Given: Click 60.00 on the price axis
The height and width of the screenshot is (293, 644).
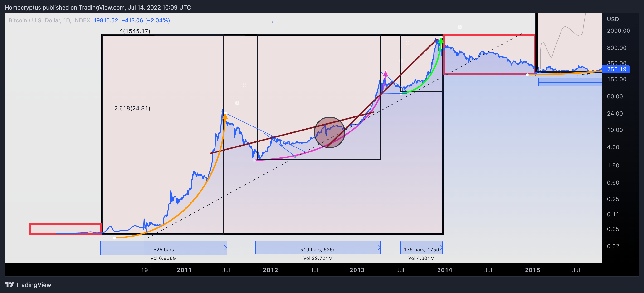Looking at the screenshot, I should pos(615,96).
